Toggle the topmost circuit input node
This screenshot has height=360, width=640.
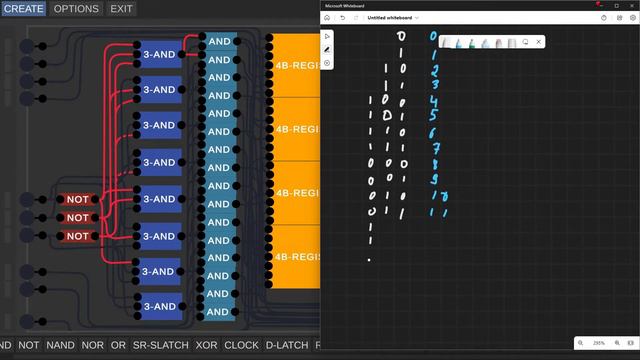tap(27, 46)
